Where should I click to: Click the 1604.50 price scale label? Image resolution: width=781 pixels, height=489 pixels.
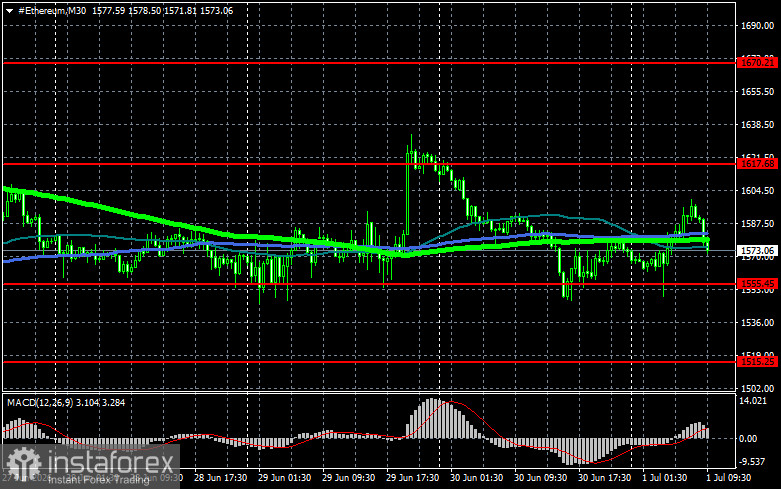click(757, 191)
